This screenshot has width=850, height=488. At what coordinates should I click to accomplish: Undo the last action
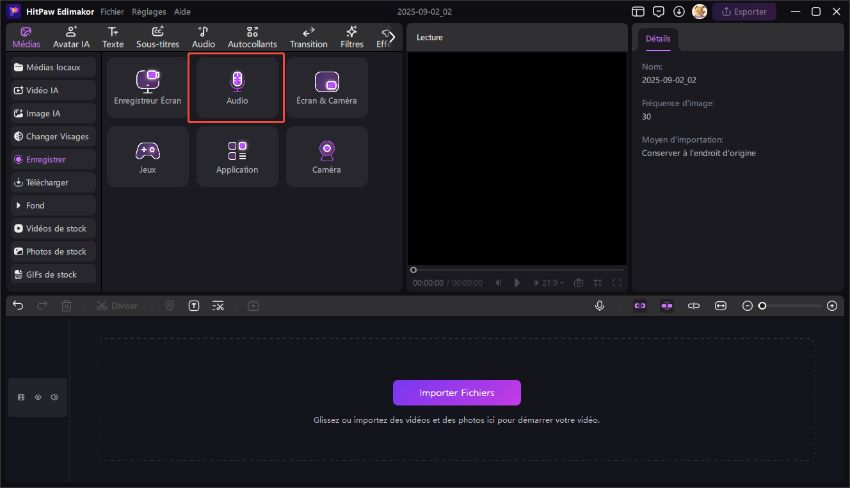click(x=18, y=306)
